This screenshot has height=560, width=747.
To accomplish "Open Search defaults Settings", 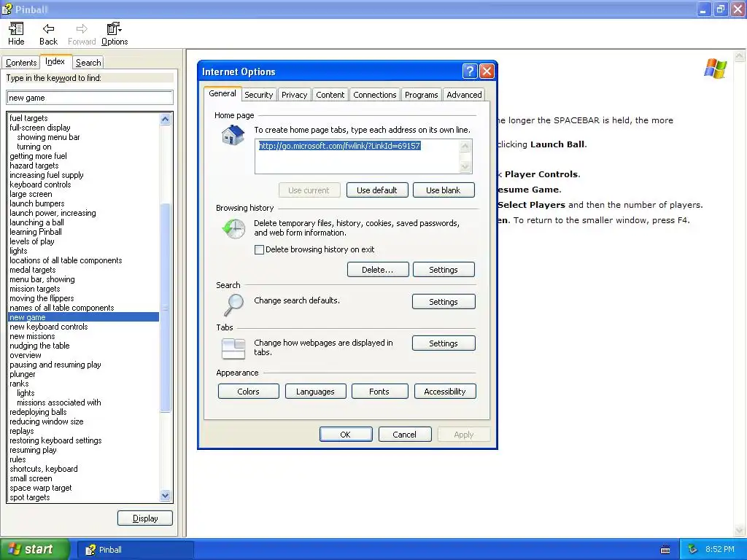I will click(444, 301).
